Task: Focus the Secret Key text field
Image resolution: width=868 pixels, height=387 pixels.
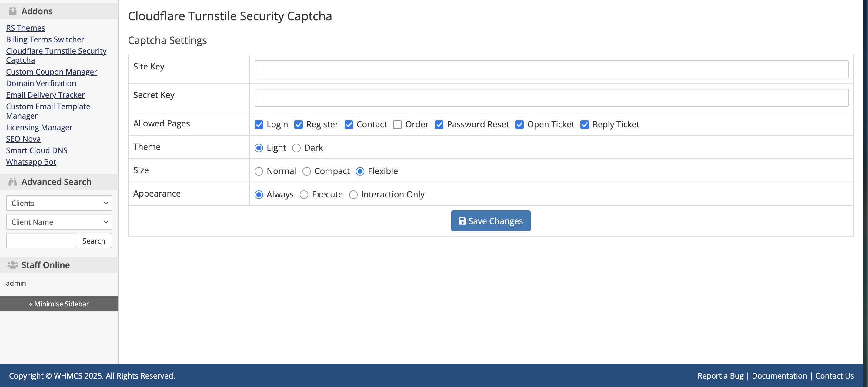Action: (551, 98)
